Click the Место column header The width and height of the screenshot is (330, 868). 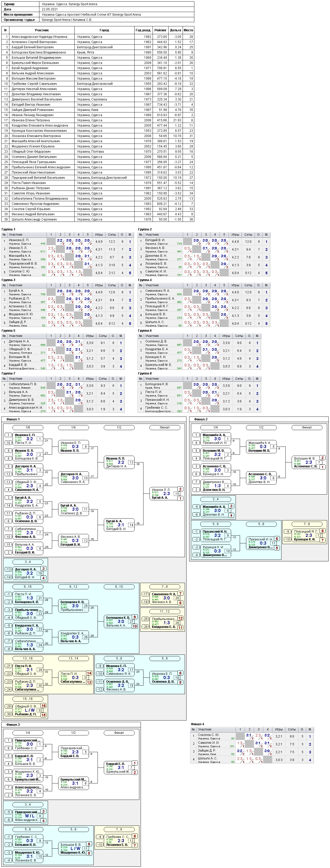point(188,30)
